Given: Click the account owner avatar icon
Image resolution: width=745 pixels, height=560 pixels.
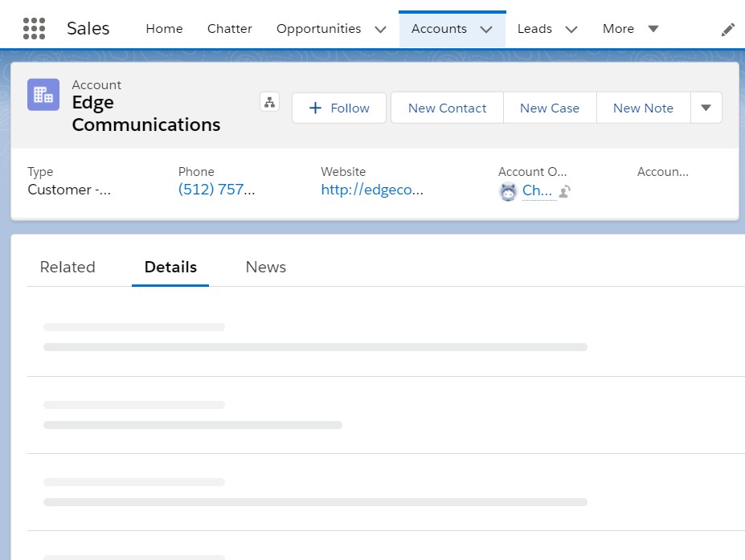Looking at the screenshot, I should 508,191.
